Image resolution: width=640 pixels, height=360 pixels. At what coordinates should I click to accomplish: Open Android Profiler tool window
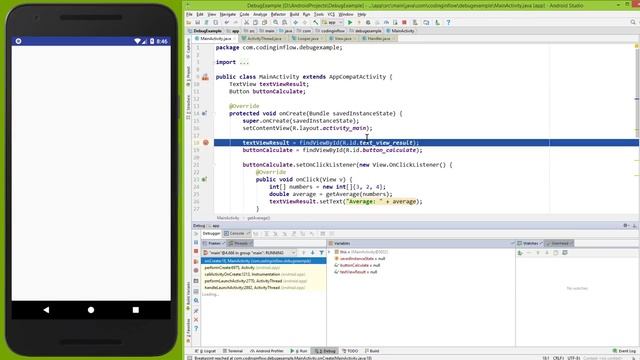267,351
